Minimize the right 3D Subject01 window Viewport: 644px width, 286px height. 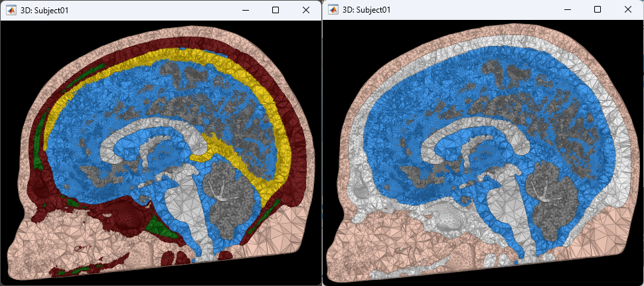pos(567,9)
